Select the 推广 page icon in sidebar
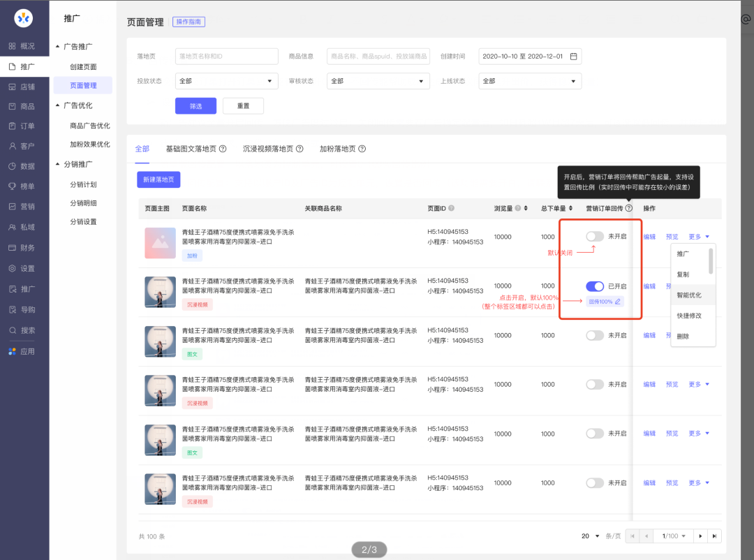The image size is (754, 560). click(x=12, y=67)
